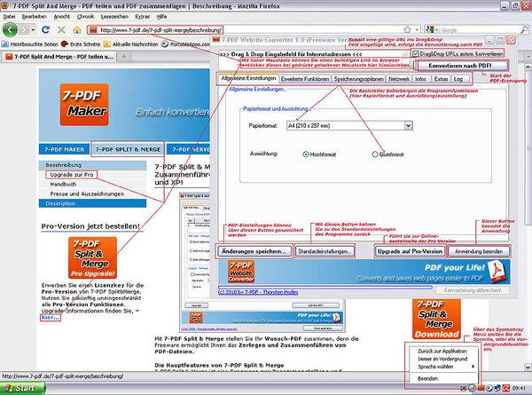This screenshot has height=395, width=532.
Task: Click the DE language indicator in the taskbar
Action: click(464, 388)
